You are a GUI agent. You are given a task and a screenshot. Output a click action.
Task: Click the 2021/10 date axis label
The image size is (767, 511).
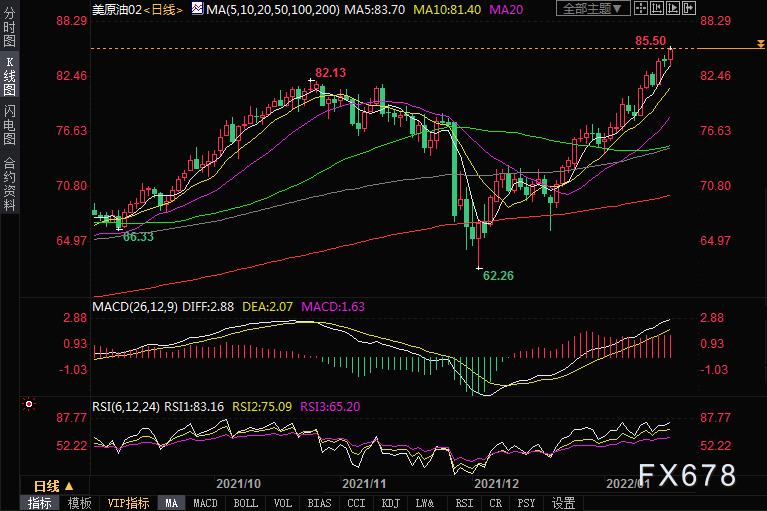point(238,484)
